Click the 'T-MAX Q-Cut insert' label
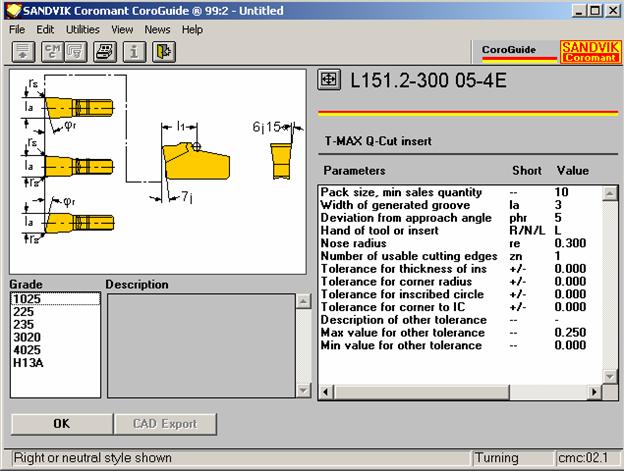Screen dimensions: 624x471 (x=378, y=141)
